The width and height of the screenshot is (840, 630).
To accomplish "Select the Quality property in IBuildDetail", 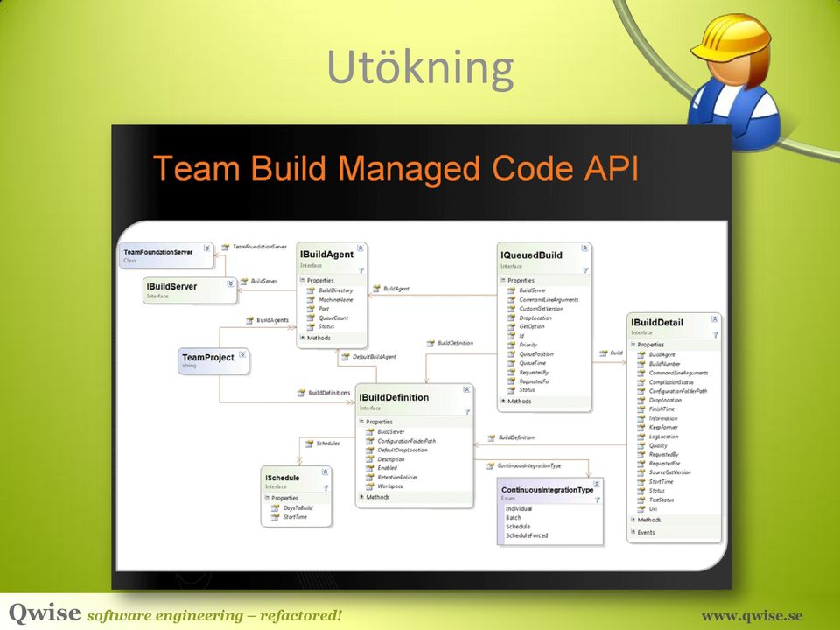I will pyautogui.click(x=658, y=445).
